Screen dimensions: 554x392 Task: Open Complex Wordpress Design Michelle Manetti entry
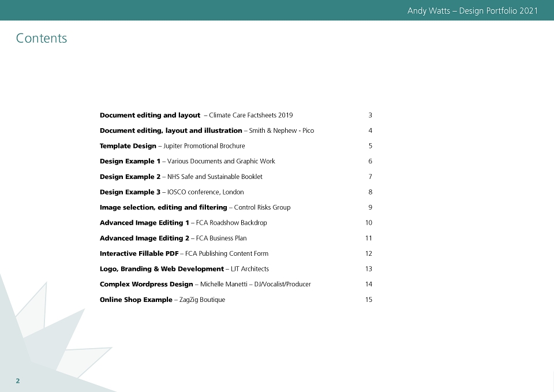pos(205,284)
